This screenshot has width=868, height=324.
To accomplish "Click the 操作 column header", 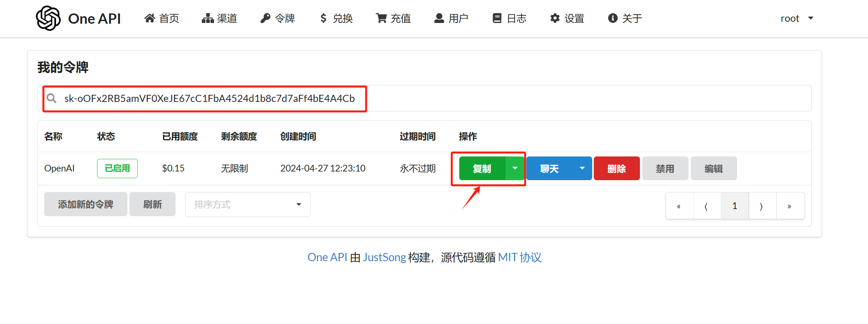I will (468, 136).
